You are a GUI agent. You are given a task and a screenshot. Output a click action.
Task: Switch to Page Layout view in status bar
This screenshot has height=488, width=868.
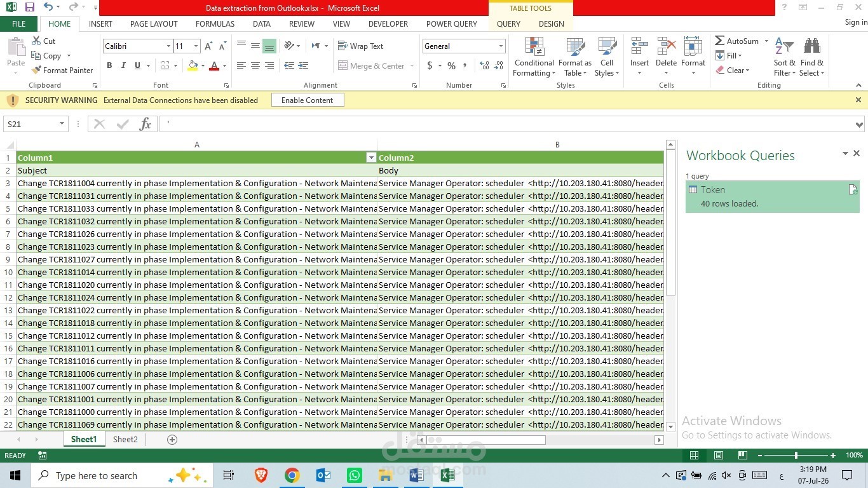(x=718, y=456)
